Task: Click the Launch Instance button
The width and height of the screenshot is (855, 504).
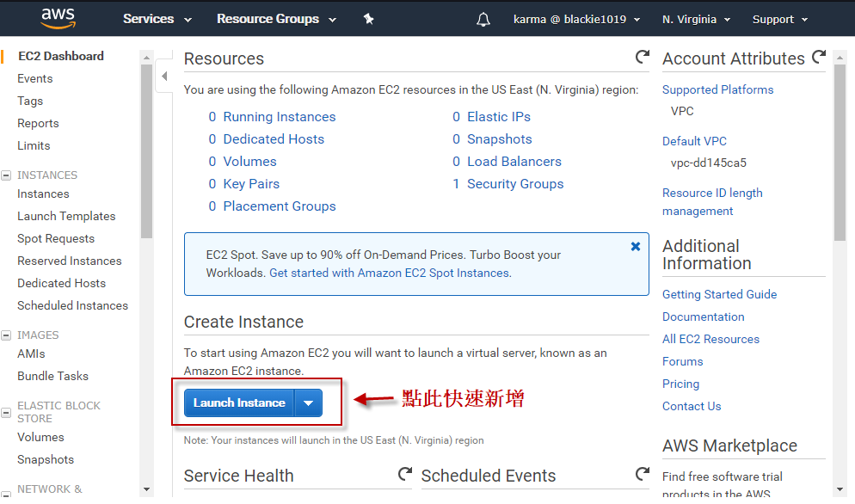Action: click(x=239, y=403)
